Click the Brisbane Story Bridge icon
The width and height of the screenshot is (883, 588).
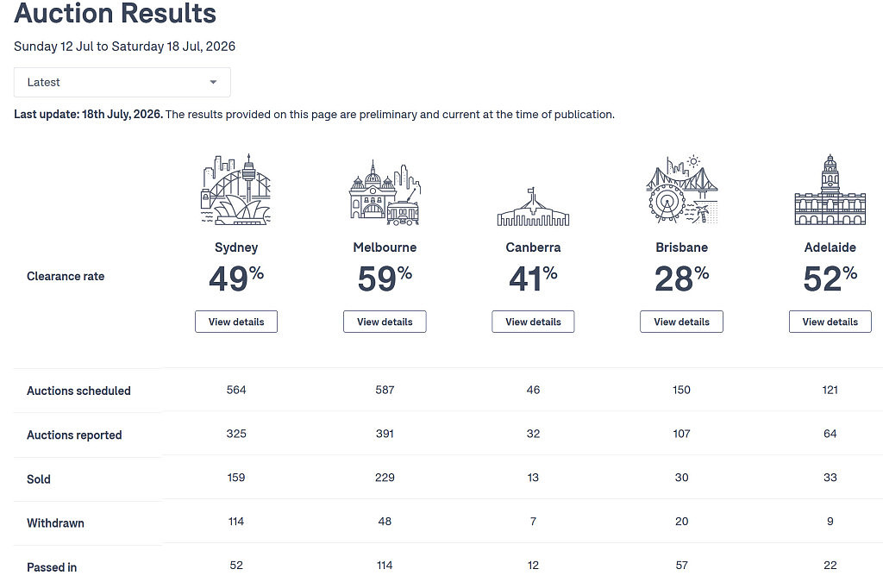(681, 190)
